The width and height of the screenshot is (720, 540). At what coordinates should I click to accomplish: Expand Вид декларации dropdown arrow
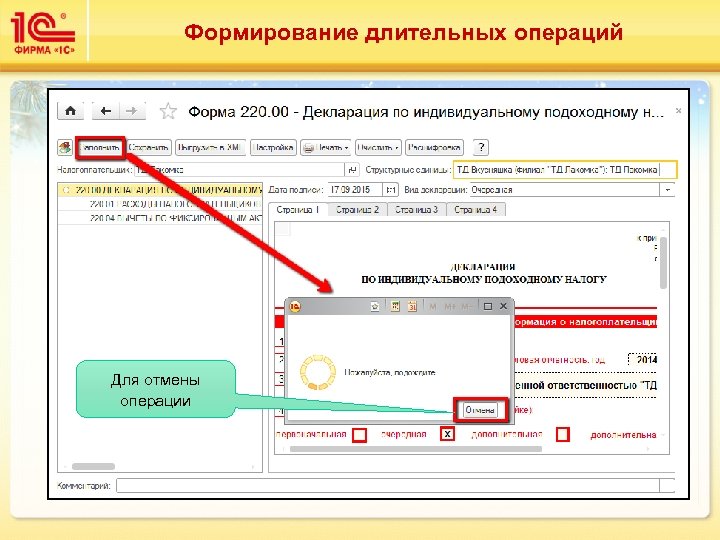coord(667,190)
